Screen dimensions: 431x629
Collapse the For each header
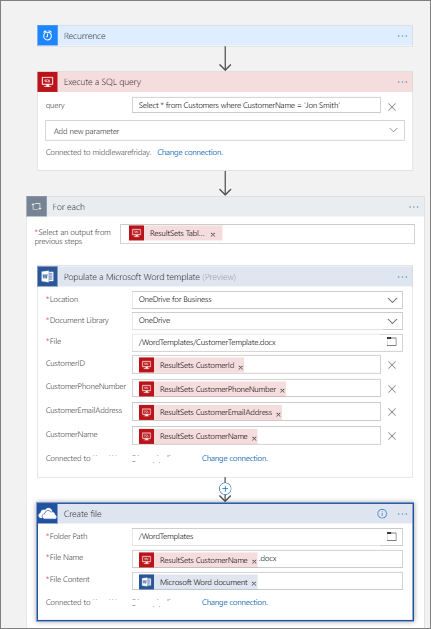coord(225,207)
